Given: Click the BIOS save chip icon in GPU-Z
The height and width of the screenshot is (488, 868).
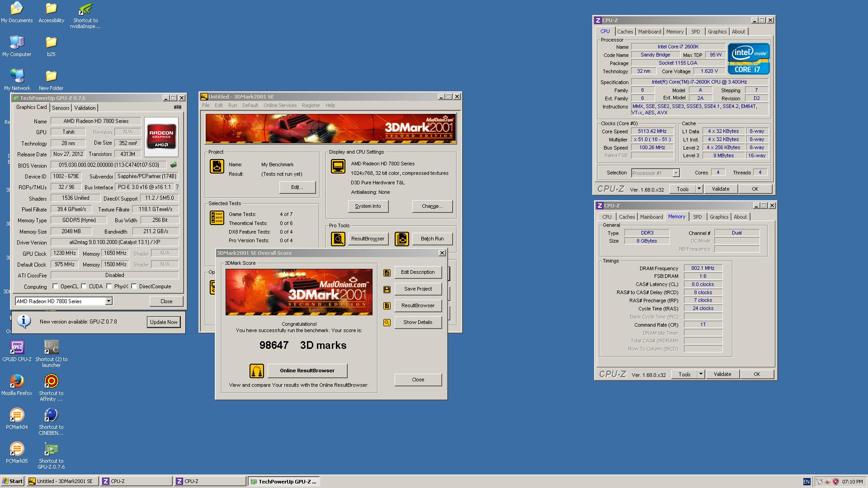Looking at the screenshot, I should click(x=173, y=165).
